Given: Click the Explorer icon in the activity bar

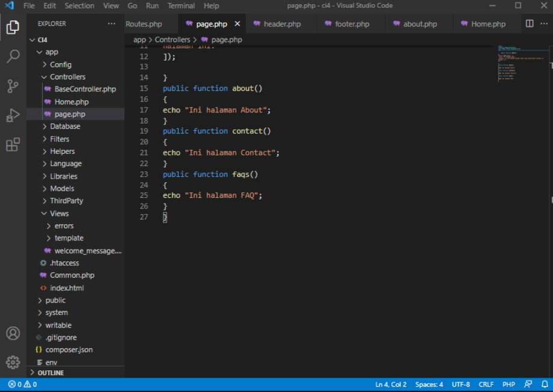Looking at the screenshot, I should click(13, 26).
